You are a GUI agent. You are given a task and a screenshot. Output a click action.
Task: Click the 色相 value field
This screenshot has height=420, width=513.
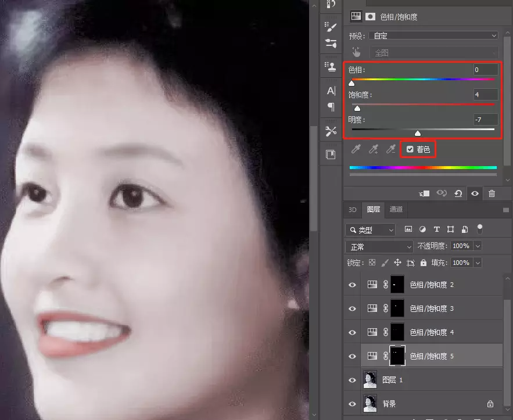[486, 70]
